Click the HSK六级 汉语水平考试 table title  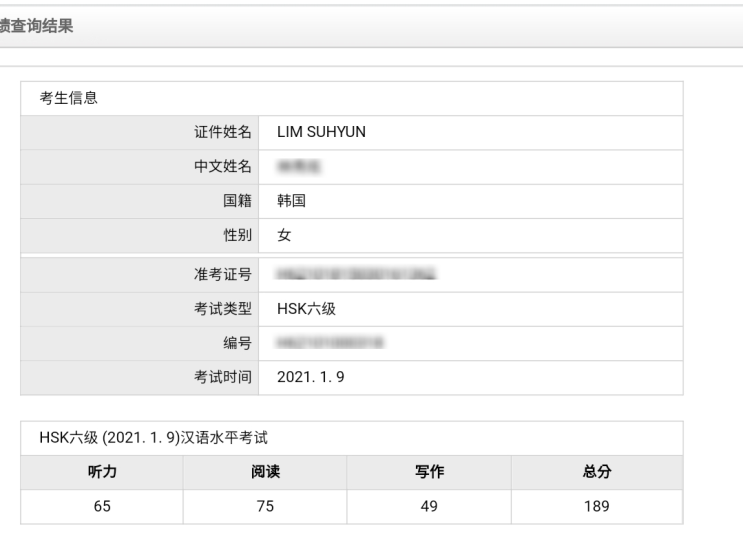[x=154, y=438]
